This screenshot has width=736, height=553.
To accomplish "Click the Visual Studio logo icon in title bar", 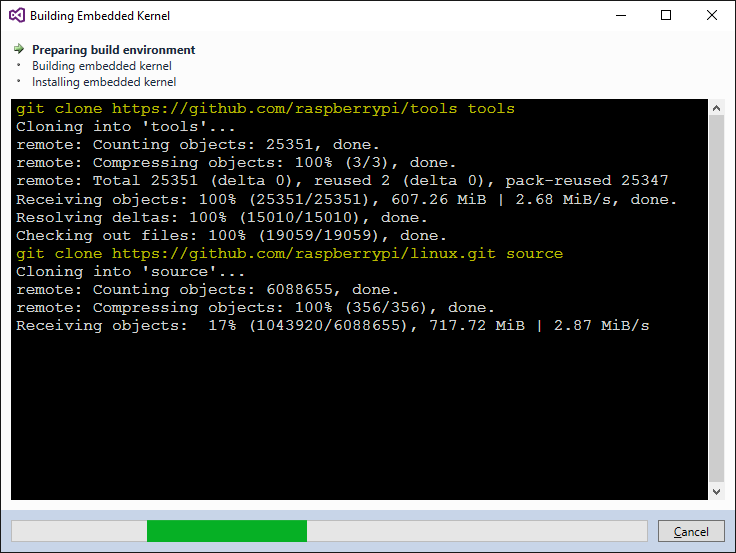I will [17, 15].
